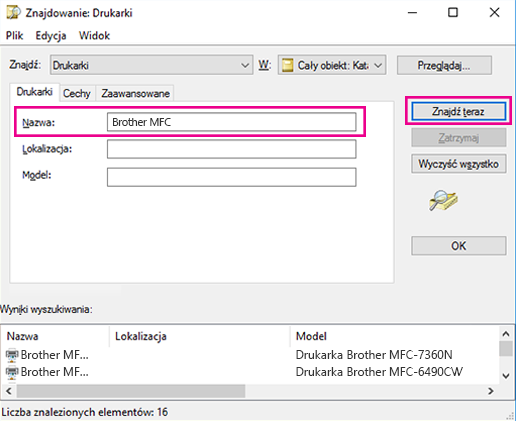Click the horizontal scrollbar thumb
Screen dimensions: 516x421
point(131,391)
